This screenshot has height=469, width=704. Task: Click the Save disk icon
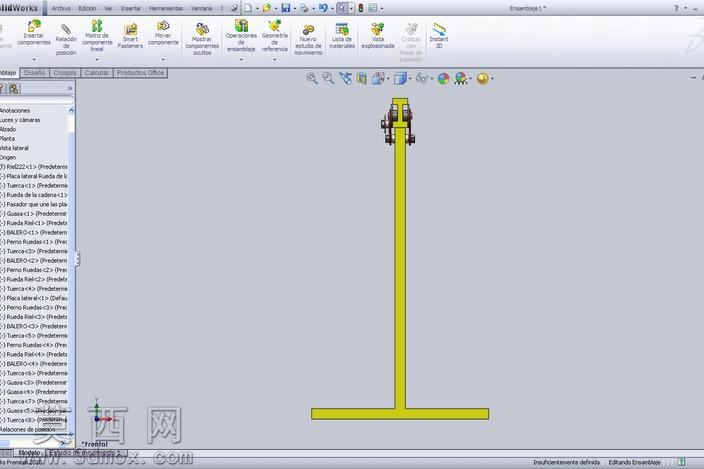286,8
